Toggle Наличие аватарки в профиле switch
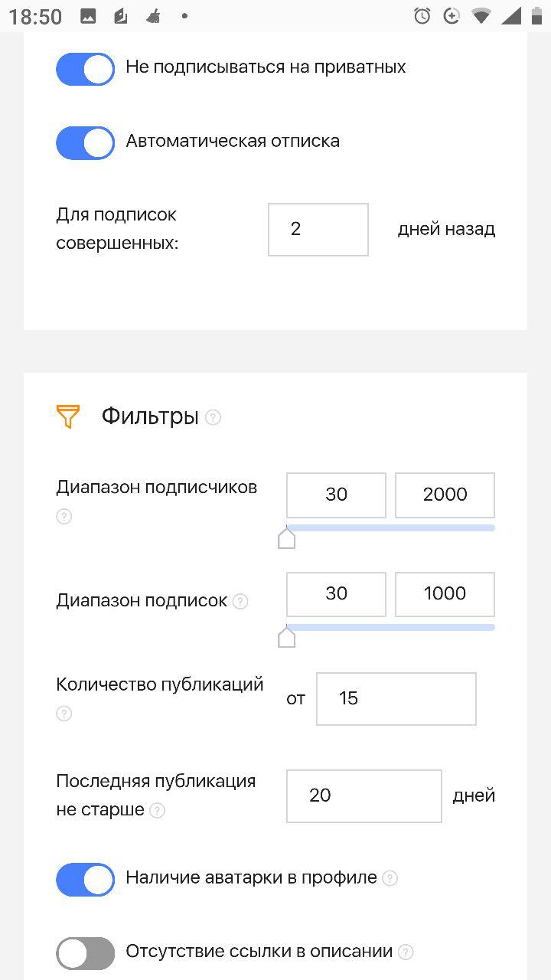The width and height of the screenshot is (551, 980). [x=85, y=880]
